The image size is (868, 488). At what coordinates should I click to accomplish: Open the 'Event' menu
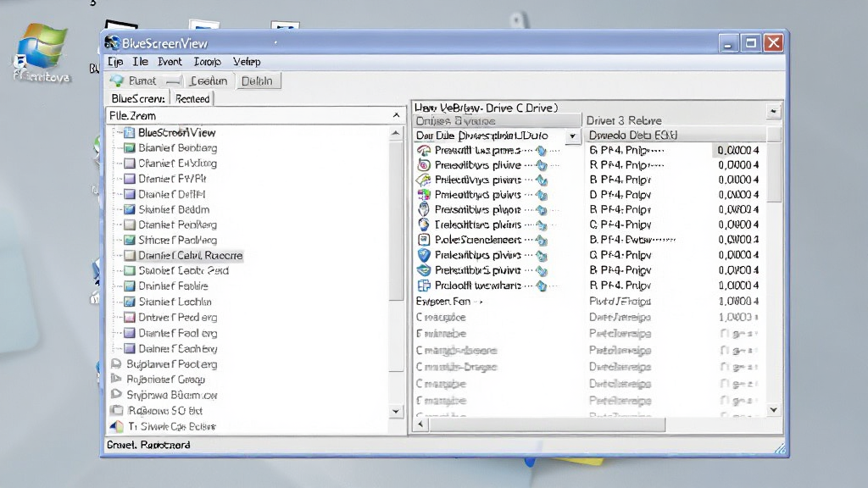click(x=170, y=61)
